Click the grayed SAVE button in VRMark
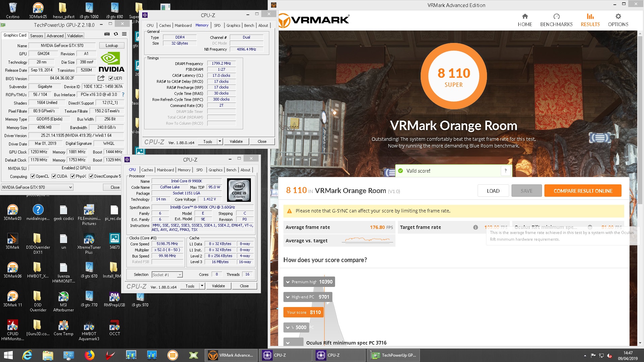 527,191
